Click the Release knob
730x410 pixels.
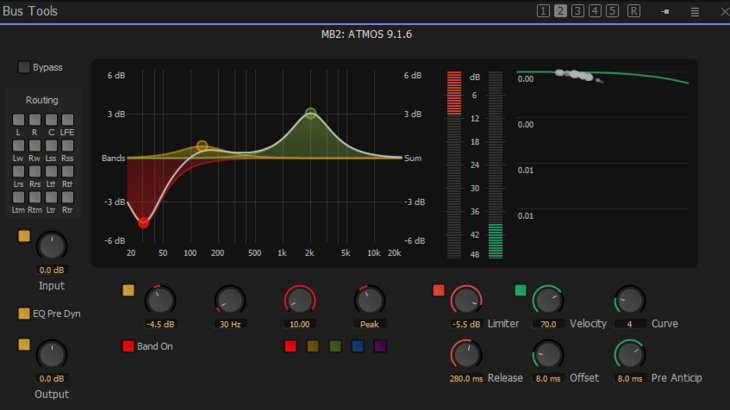point(465,353)
